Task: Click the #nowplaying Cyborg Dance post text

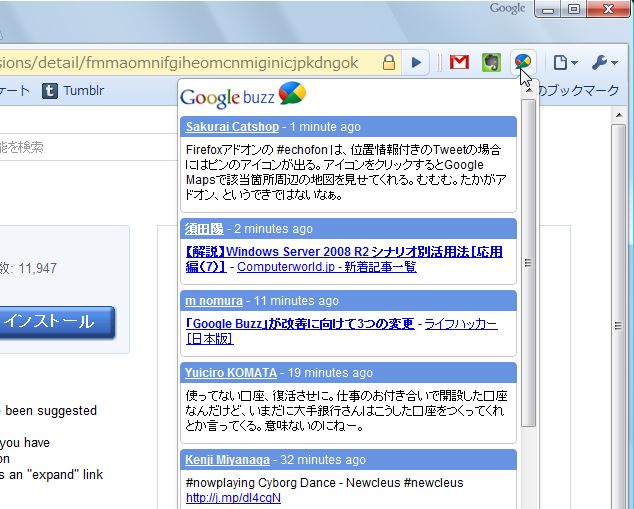Action: click(324, 483)
